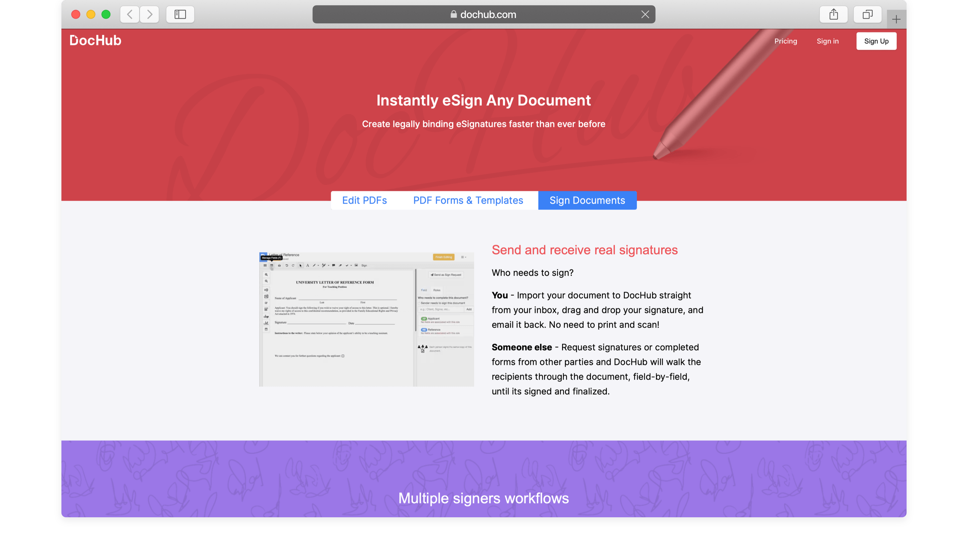Click the Safari back arrow button
Screen dimensions: 968x560
tap(130, 15)
